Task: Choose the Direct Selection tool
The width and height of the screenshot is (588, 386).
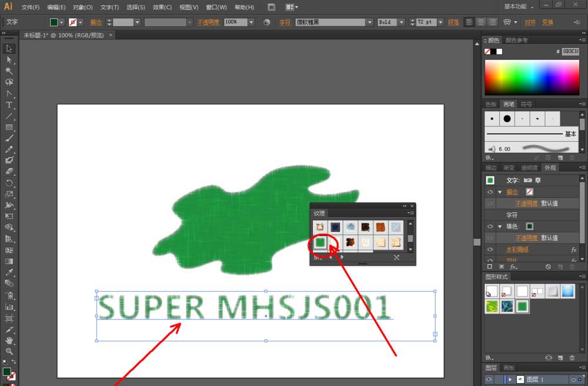Action: 9,59
